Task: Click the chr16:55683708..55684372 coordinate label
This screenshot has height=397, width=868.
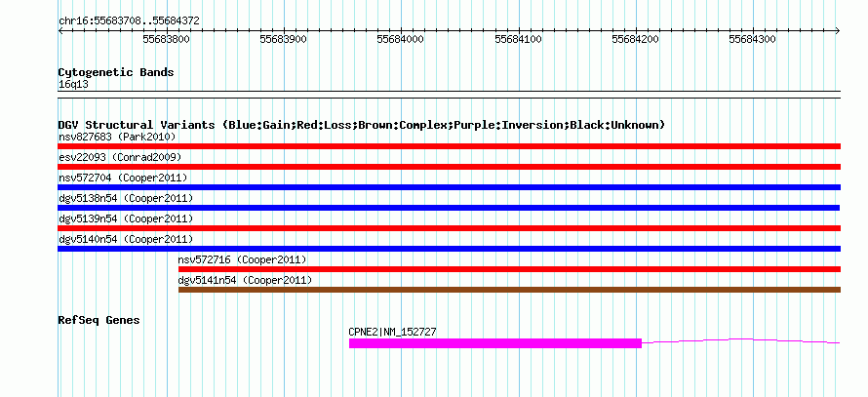Action: click(x=129, y=21)
